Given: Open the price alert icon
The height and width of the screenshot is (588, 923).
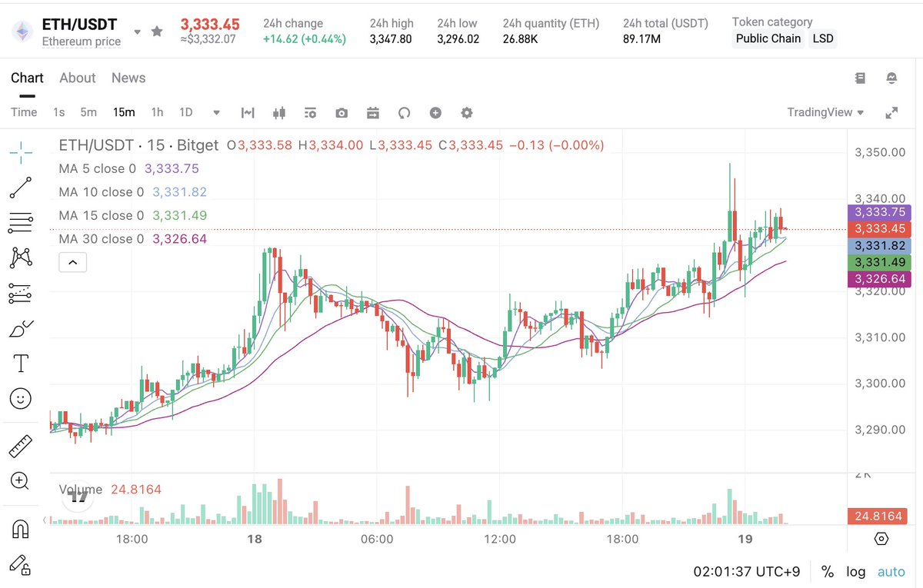Looking at the screenshot, I should point(891,78).
